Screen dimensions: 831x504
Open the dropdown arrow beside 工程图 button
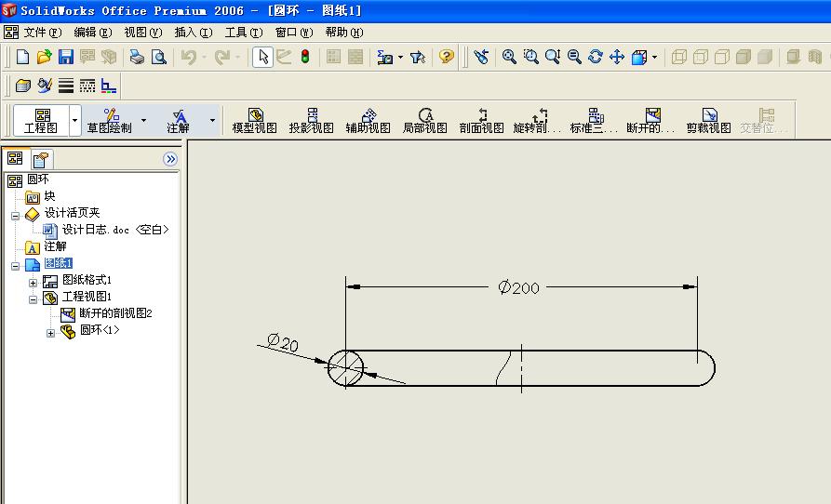coord(74,120)
